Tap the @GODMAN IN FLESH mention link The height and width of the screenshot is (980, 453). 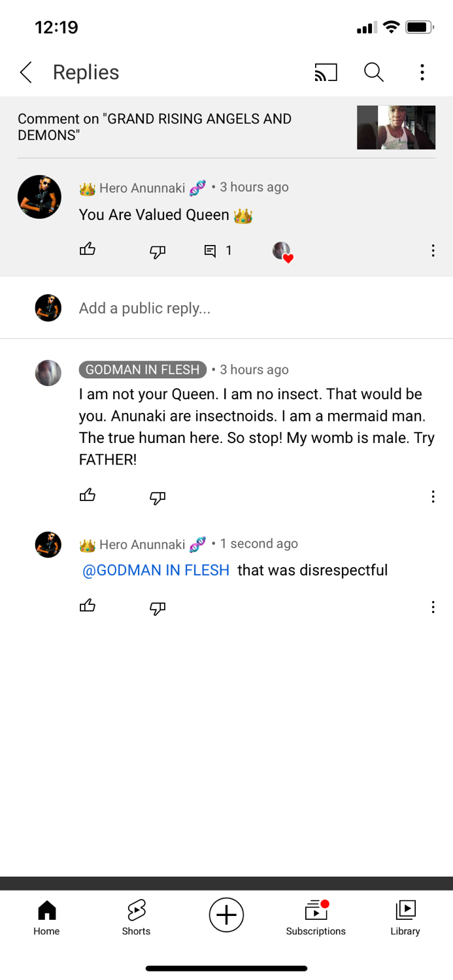pos(156,570)
